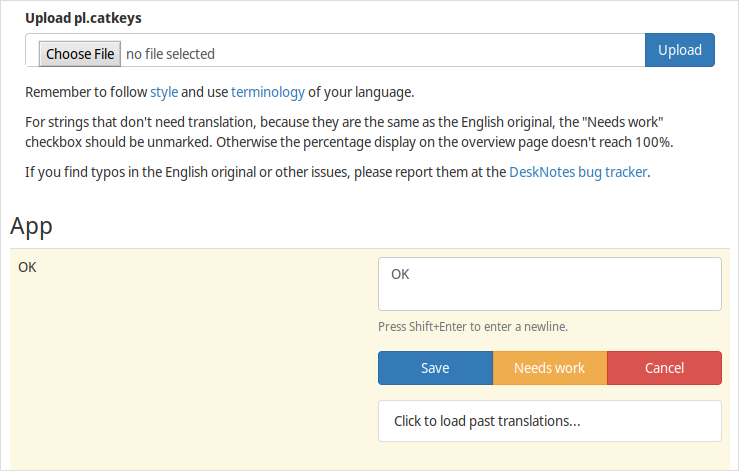Focus the translation text box containing OK
This screenshot has height=471, width=739.
pyautogui.click(x=550, y=284)
